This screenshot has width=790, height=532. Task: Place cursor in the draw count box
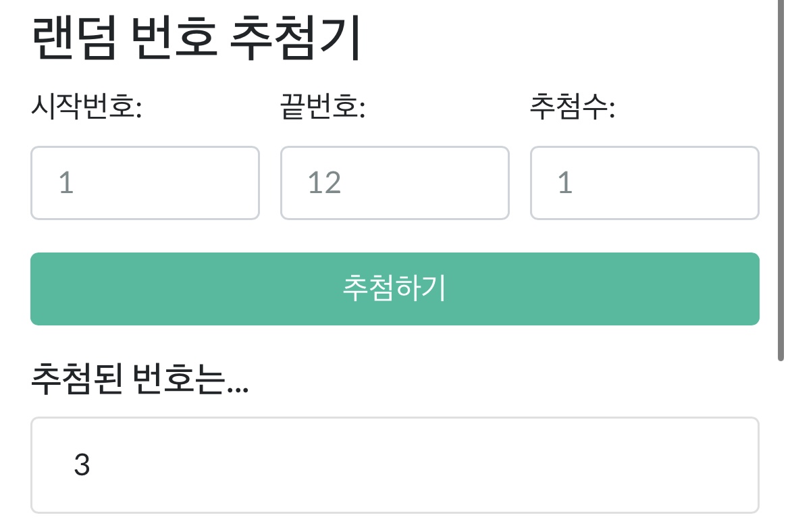pos(644,183)
